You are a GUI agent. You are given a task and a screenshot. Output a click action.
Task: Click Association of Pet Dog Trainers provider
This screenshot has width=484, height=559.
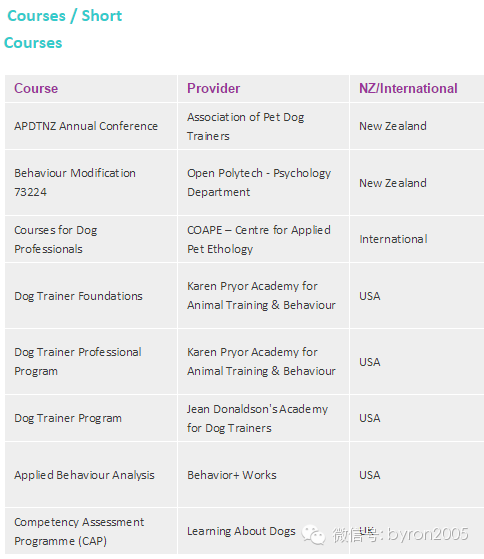coord(246,126)
